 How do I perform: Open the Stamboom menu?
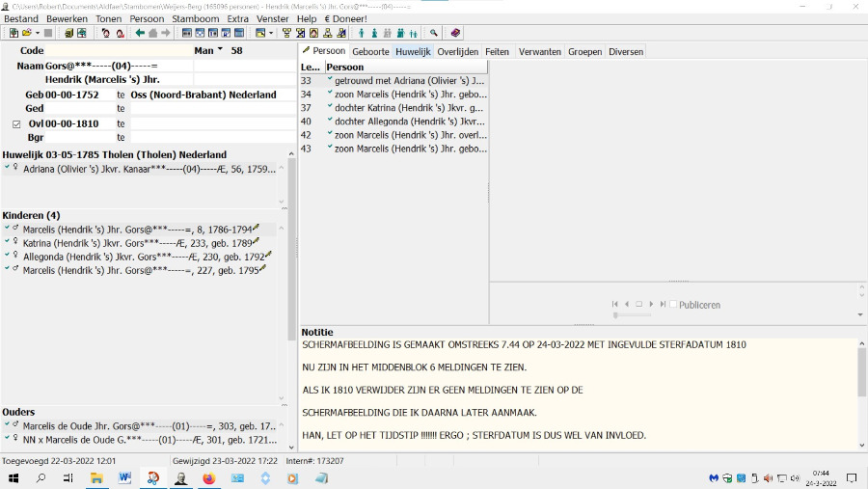tap(194, 18)
